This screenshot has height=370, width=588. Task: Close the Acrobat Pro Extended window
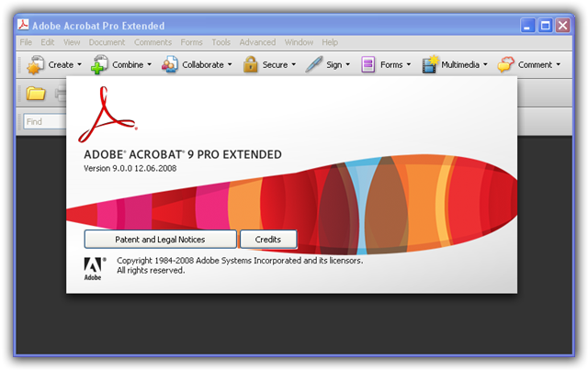(562, 26)
